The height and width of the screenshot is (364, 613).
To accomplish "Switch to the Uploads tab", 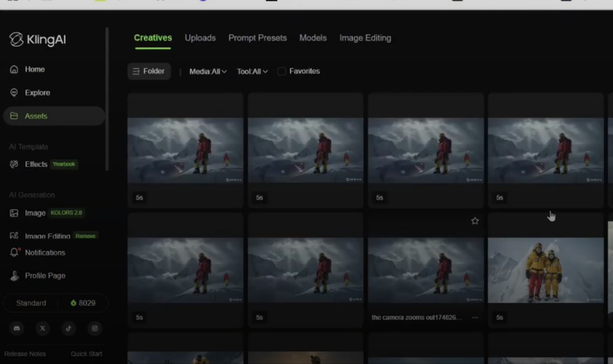I will coord(200,38).
